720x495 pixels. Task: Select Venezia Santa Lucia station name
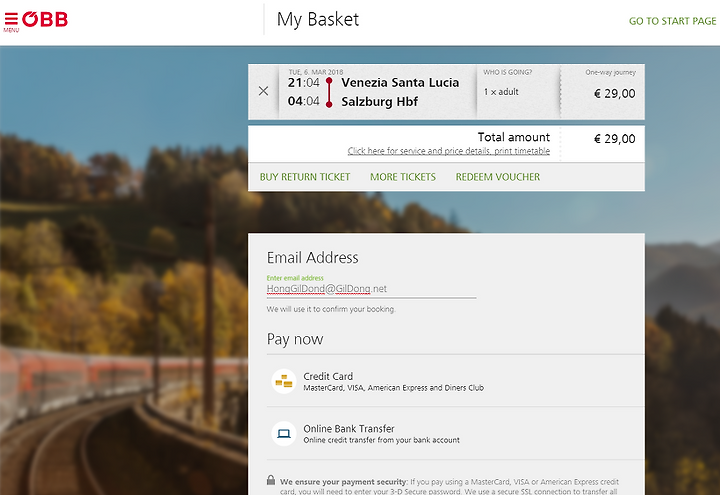click(400, 83)
